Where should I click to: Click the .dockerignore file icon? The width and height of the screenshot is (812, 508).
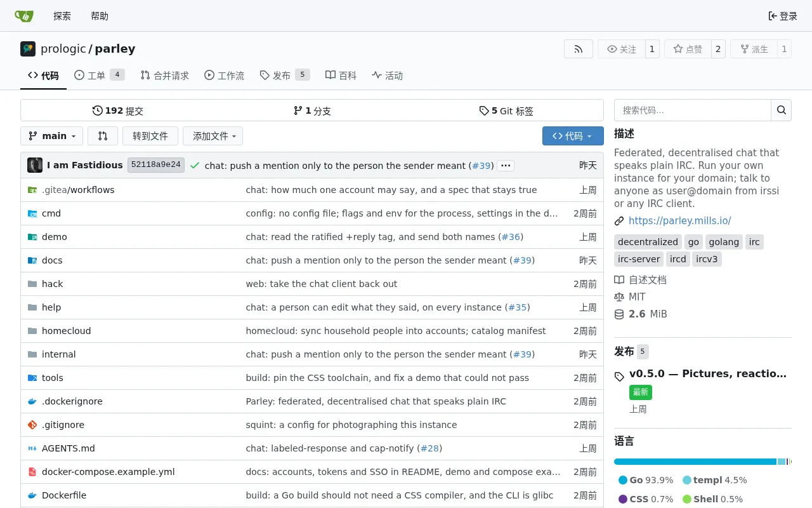pyautogui.click(x=32, y=401)
